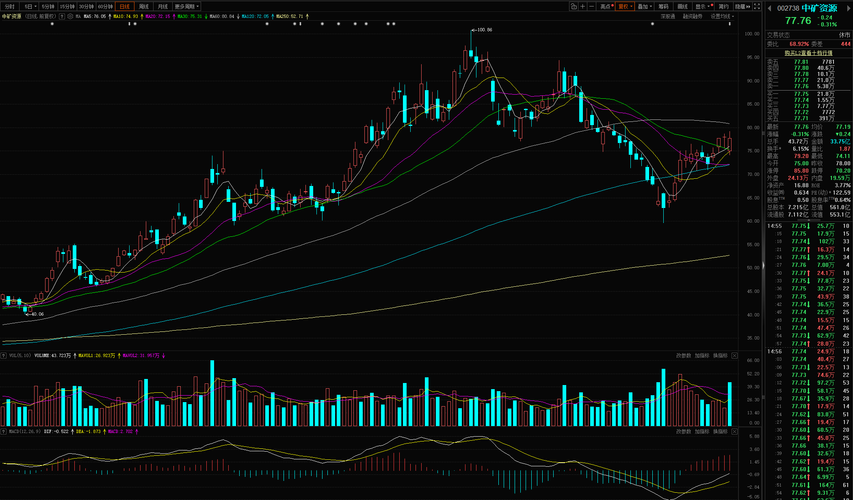Viewport: 853px width, 500px height.
Task: Click the 简约 simple view button
Action: coord(723,7)
